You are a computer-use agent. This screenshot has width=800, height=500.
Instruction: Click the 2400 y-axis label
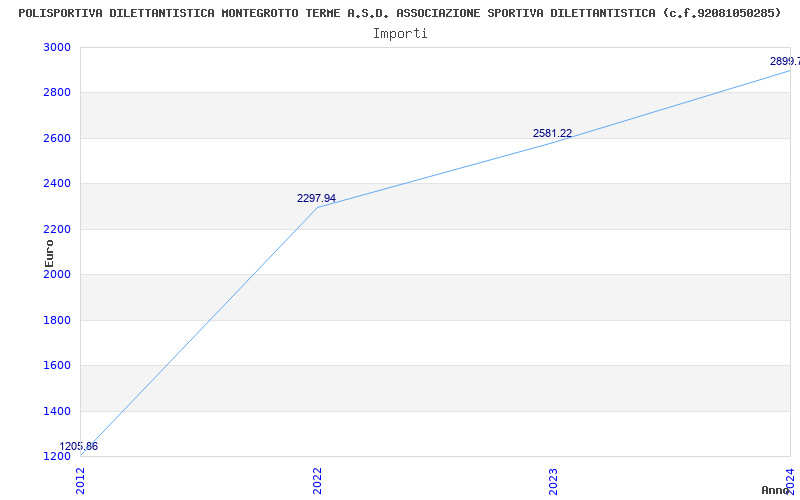tap(55, 184)
